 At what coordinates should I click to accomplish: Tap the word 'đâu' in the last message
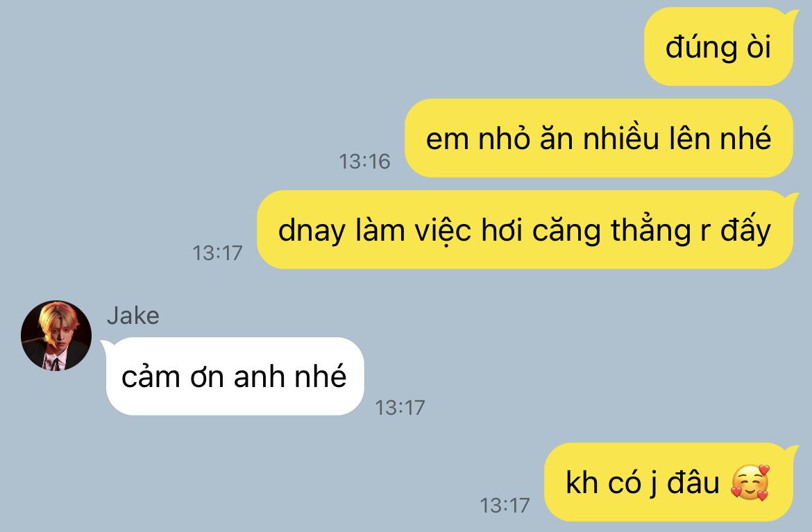693,482
